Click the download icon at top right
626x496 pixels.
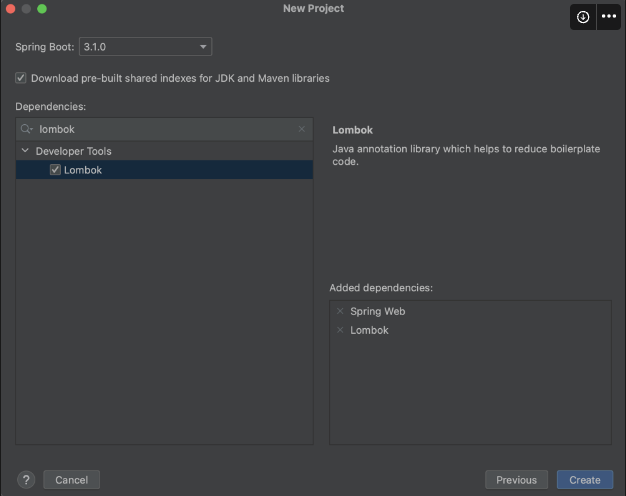point(583,17)
